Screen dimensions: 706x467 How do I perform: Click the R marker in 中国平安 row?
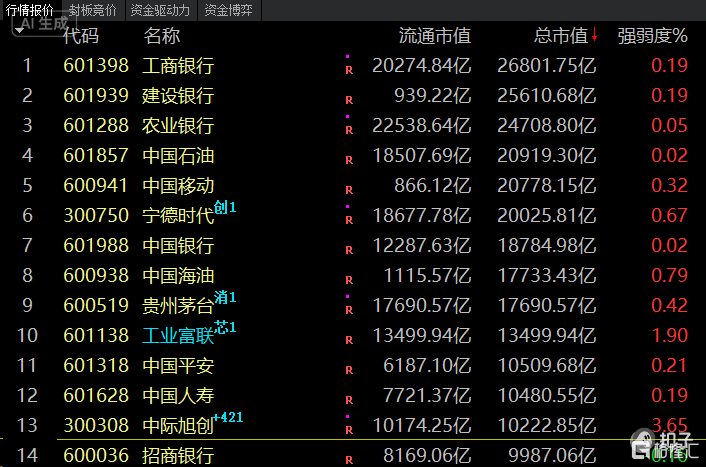click(349, 370)
